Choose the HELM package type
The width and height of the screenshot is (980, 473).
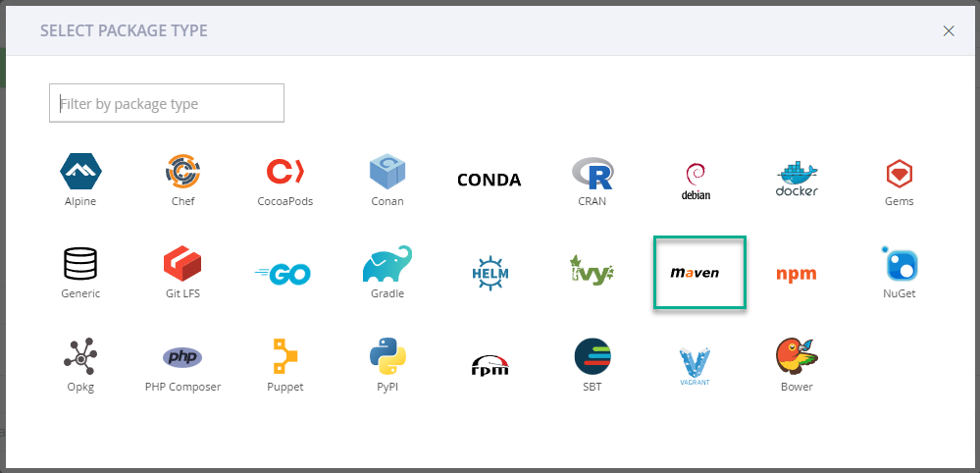(x=490, y=272)
